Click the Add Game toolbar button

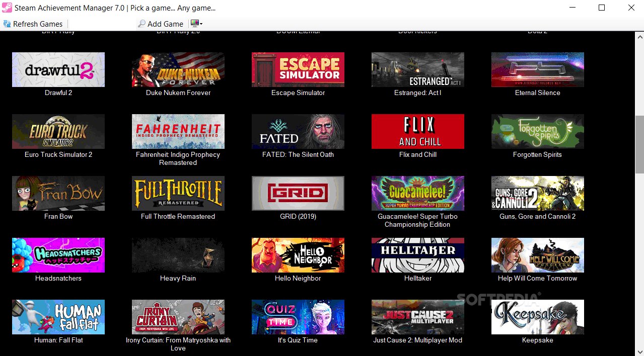pyautogui.click(x=161, y=24)
